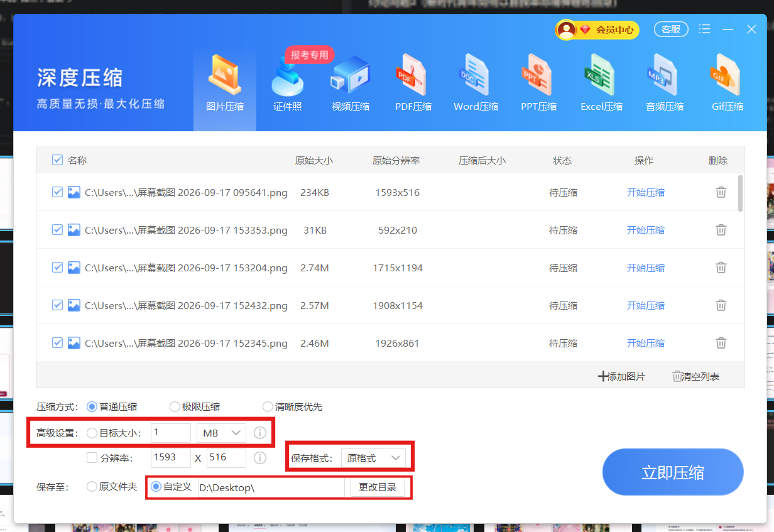774x532 pixels.
Task: Delete 153204.png with trash icon
Action: point(721,268)
